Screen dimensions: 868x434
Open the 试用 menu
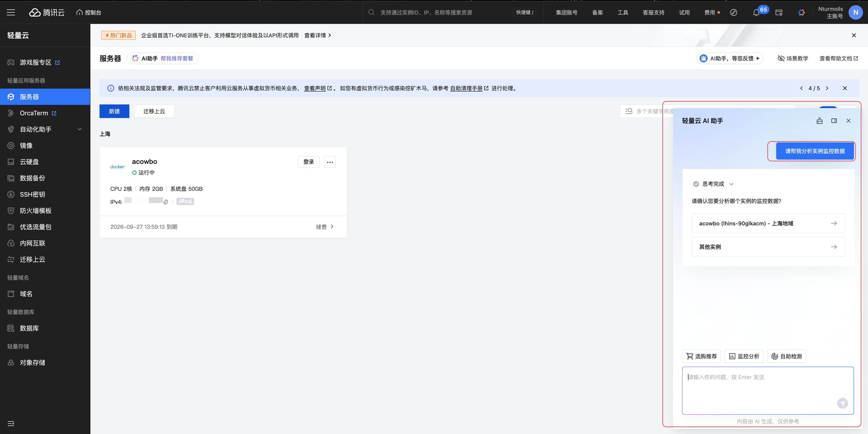[x=684, y=12]
